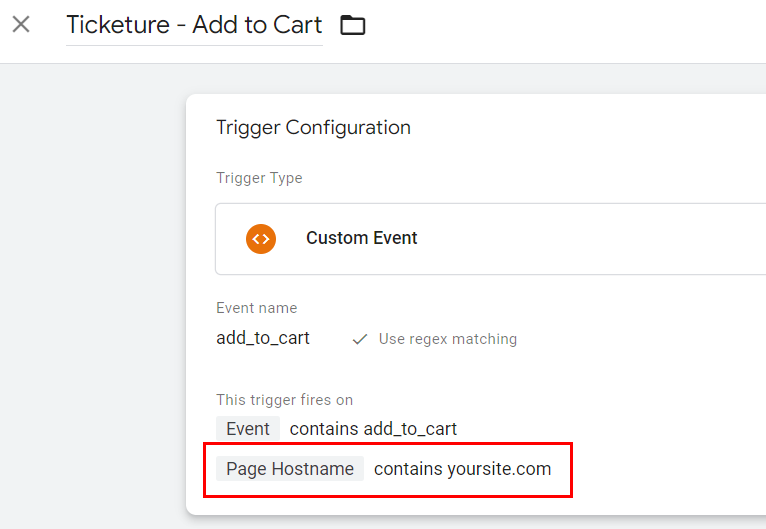Toggle the Use regex matching label
766x529 pixels.
click(447, 339)
